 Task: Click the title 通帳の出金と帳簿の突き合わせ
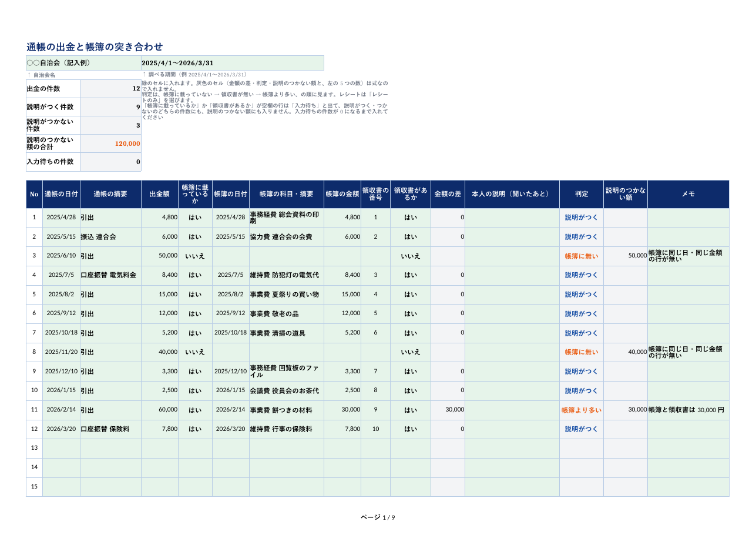point(95,47)
